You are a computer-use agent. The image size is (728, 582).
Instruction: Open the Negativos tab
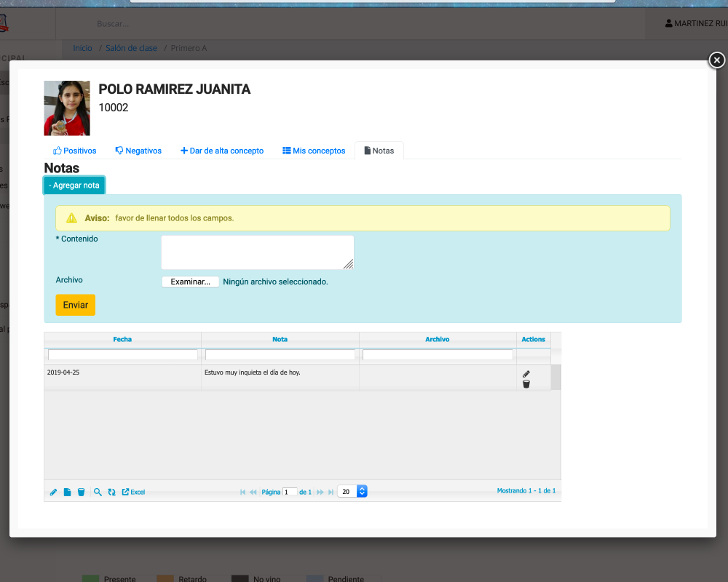point(138,151)
